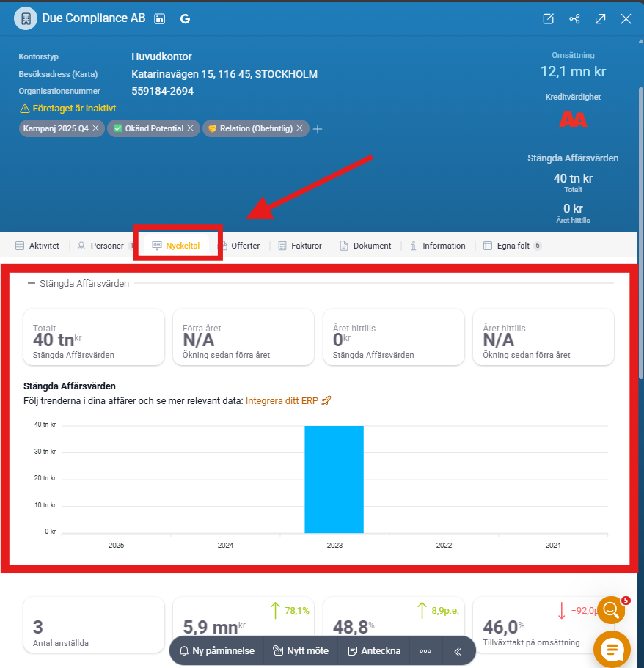
Task: Click the Förra året N/A card
Action: (244, 337)
